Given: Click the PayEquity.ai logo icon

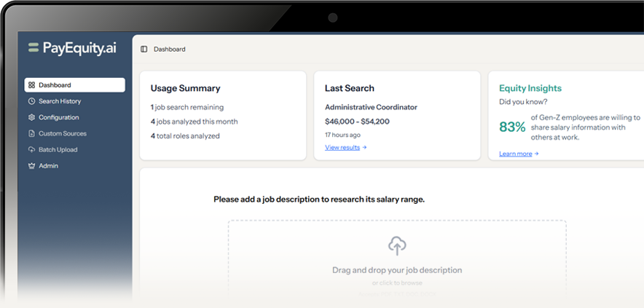Looking at the screenshot, I should (34, 48).
